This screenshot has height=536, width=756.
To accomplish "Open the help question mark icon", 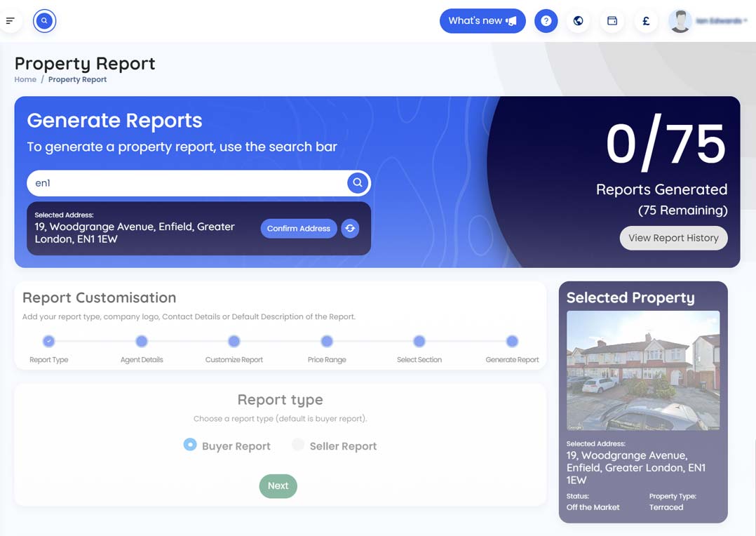I will point(546,21).
